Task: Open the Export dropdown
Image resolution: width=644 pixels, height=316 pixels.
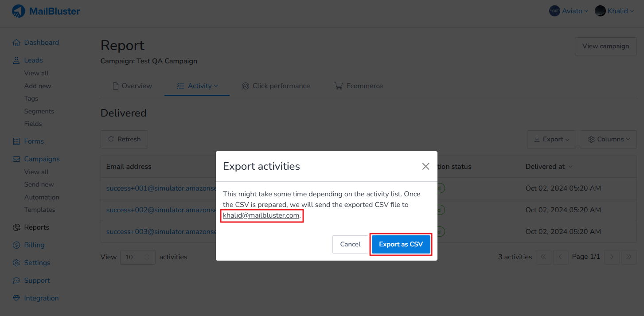Action: click(551, 139)
